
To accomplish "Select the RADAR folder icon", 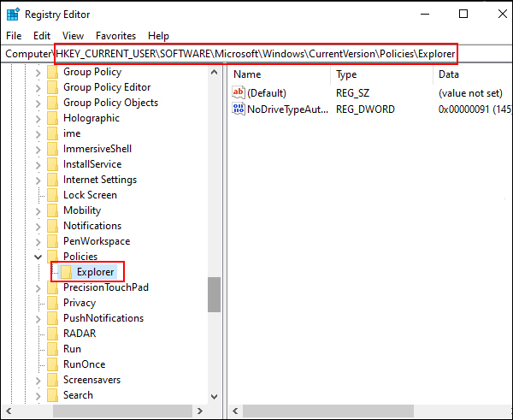I will click(x=52, y=334).
